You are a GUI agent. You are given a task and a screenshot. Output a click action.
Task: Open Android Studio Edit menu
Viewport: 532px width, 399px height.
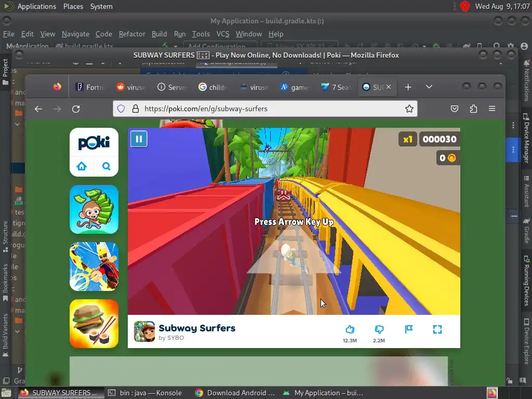pyautogui.click(x=27, y=34)
